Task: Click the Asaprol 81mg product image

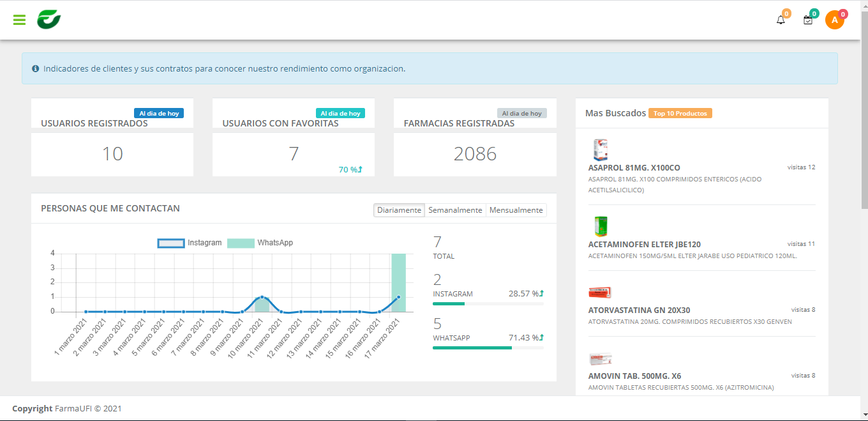Action: (599, 149)
